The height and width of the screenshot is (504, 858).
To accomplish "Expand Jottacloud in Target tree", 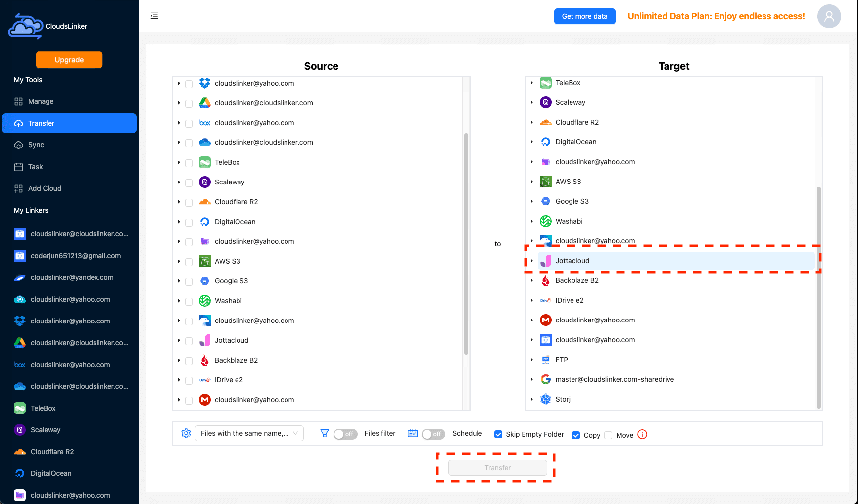I will (532, 261).
